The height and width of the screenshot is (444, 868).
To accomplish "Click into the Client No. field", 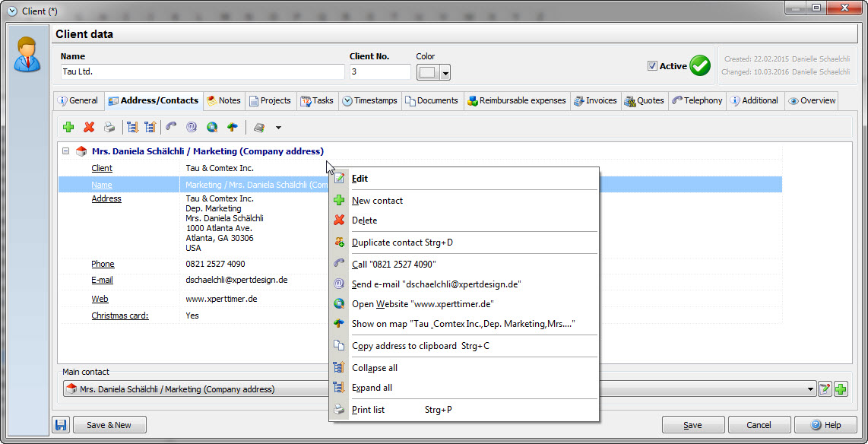I will click(379, 71).
